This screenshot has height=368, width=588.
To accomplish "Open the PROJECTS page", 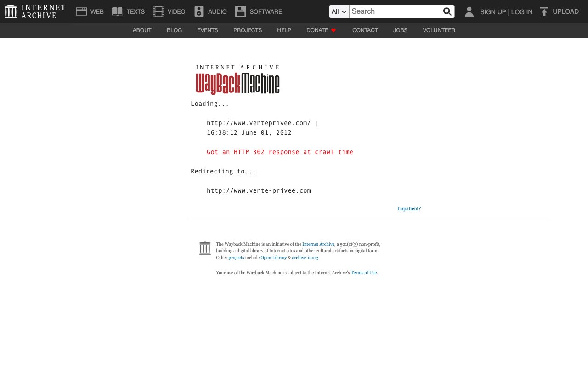I will [x=248, y=30].
